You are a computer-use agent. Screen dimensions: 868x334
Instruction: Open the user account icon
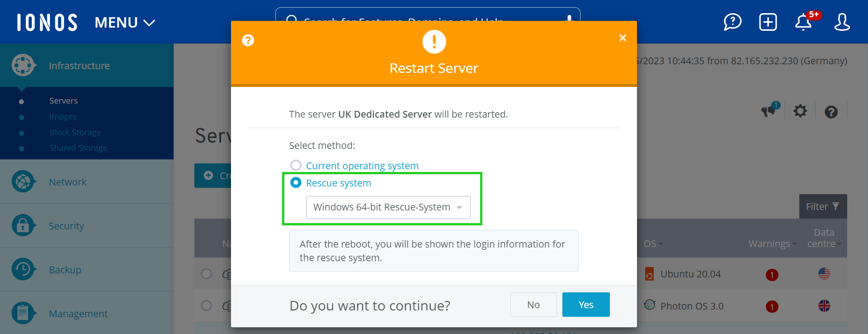click(x=842, y=22)
